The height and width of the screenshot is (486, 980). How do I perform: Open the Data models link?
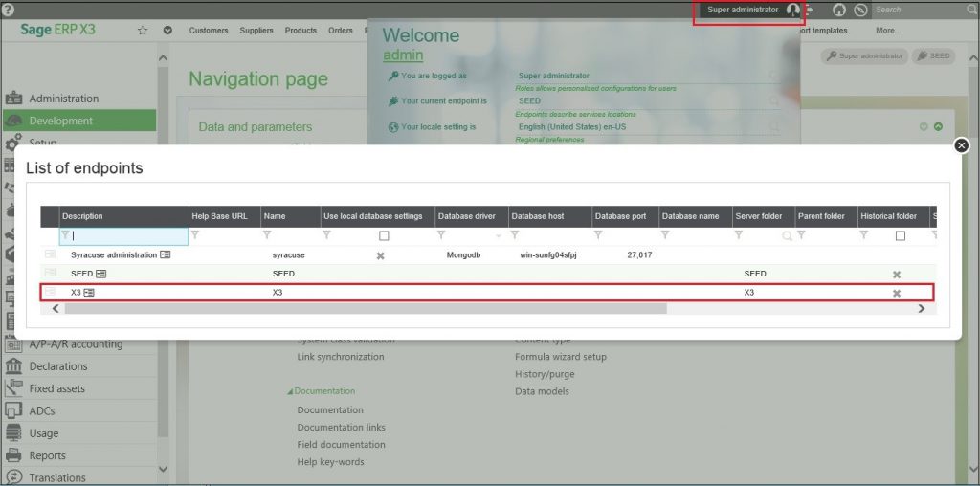542,391
